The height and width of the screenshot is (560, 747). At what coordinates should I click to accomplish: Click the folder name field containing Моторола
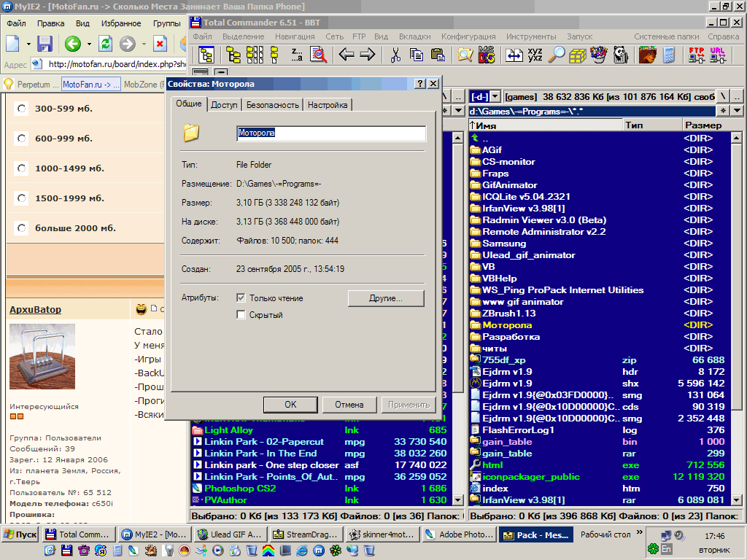click(331, 133)
